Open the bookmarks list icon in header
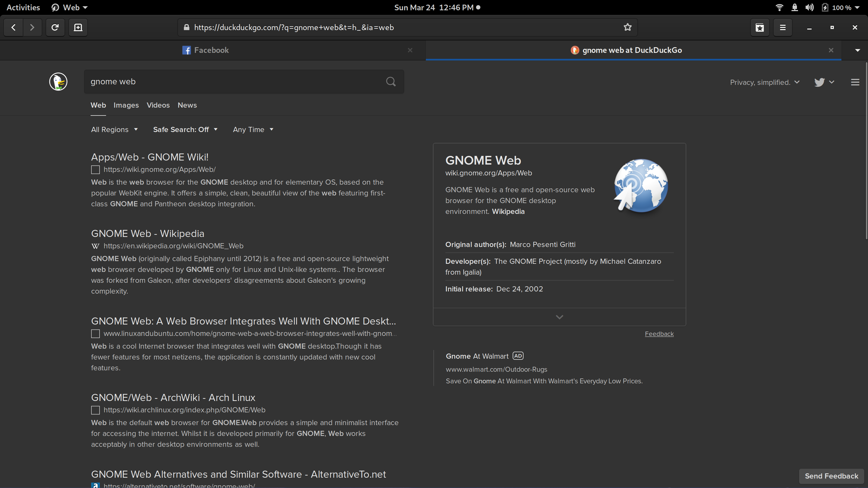The image size is (868, 488). click(x=759, y=27)
